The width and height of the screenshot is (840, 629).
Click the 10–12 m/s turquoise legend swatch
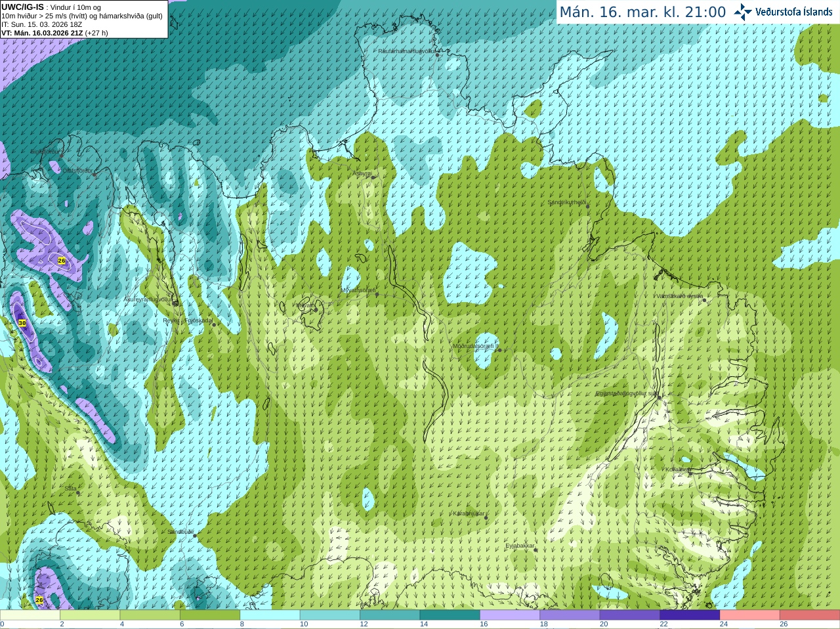click(329, 615)
